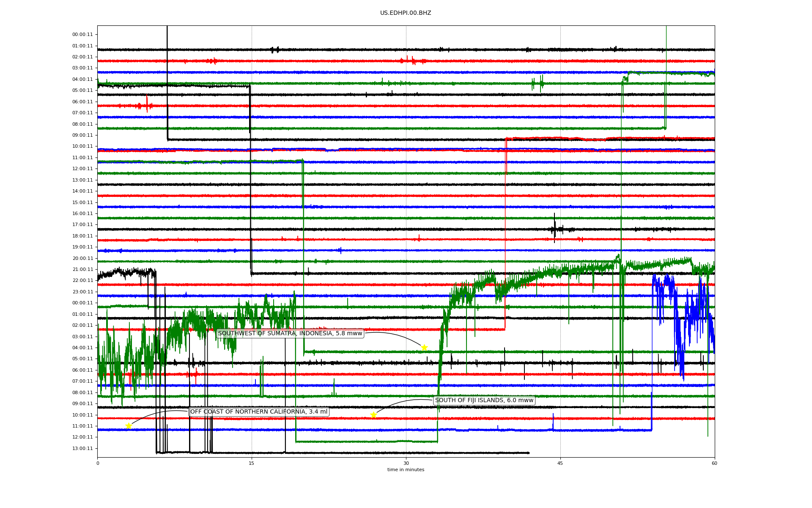This screenshot has width=812, height=508.
Task: Click the x-axis tick label 60
Action: click(x=714, y=464)
